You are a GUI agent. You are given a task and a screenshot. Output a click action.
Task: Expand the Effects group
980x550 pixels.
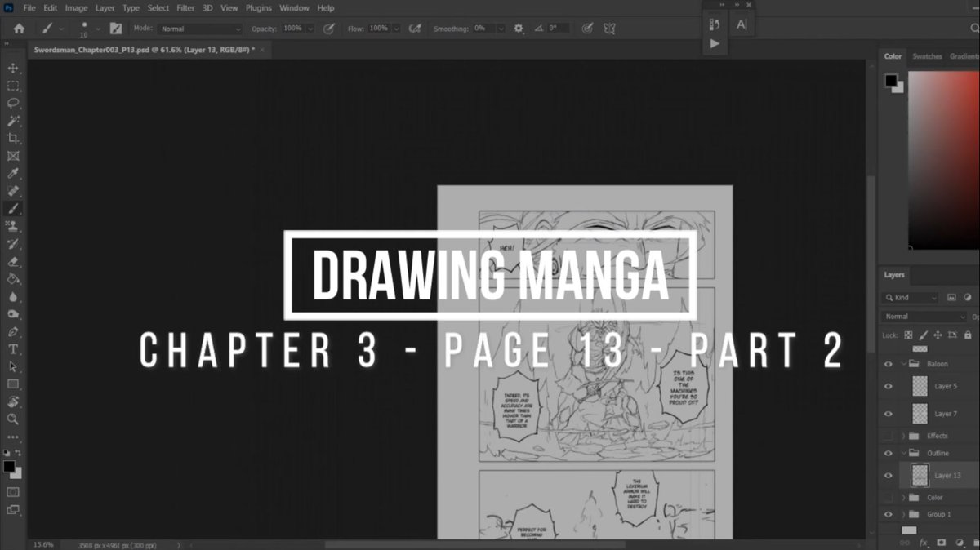[x=904, y=436]
